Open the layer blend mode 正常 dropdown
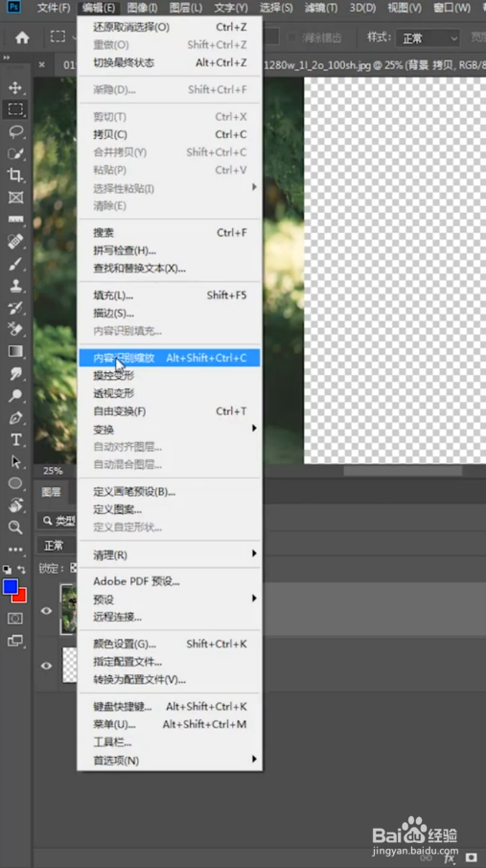 coord(58,546)
